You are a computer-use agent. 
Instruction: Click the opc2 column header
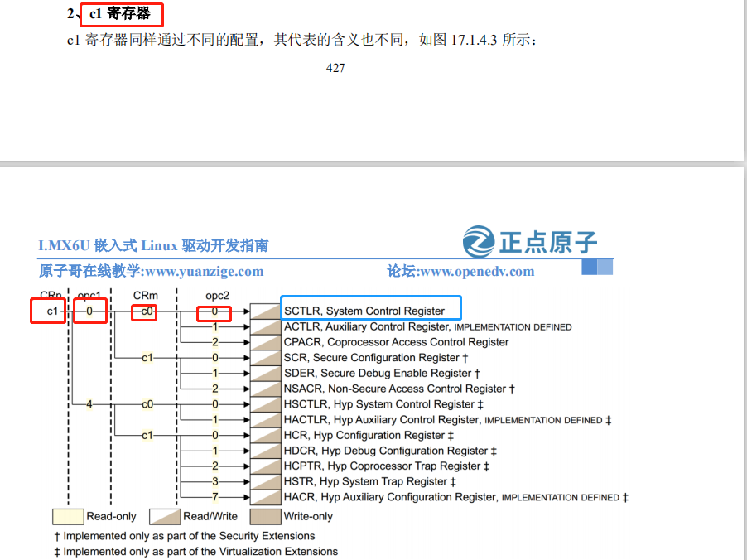point(217,296)
